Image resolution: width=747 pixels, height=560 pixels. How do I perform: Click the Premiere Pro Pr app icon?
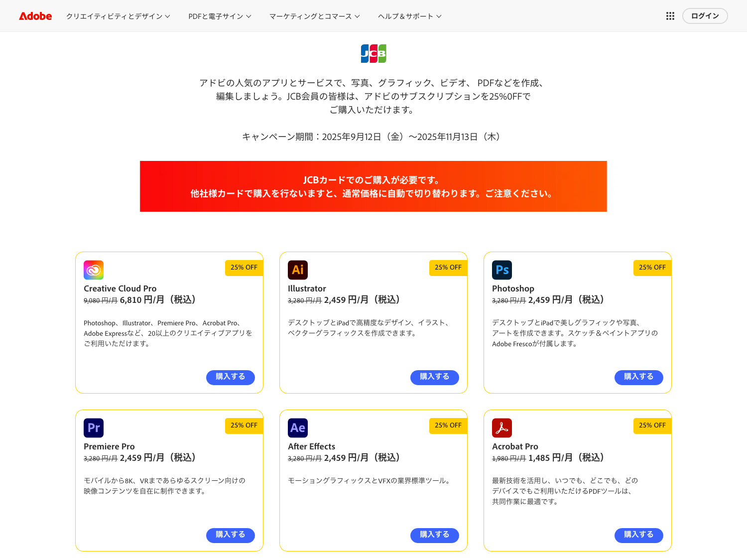coord(94,428)
